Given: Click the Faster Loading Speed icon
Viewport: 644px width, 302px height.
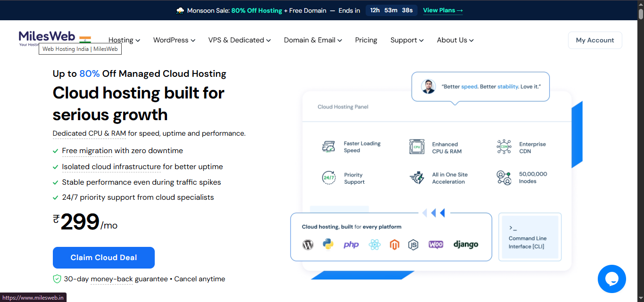Looking at the screenshot, I should point(328,147).
